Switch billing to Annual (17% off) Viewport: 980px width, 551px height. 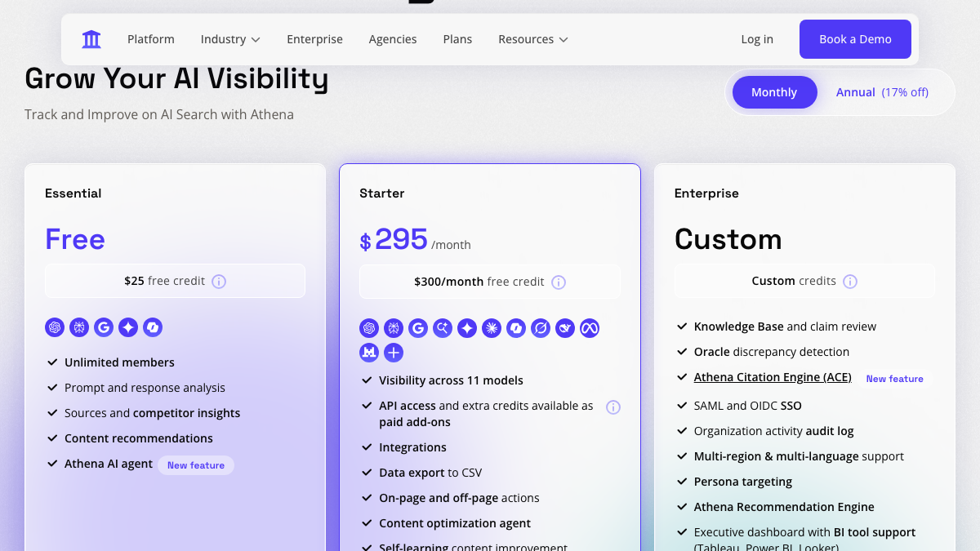coord(882,92)
